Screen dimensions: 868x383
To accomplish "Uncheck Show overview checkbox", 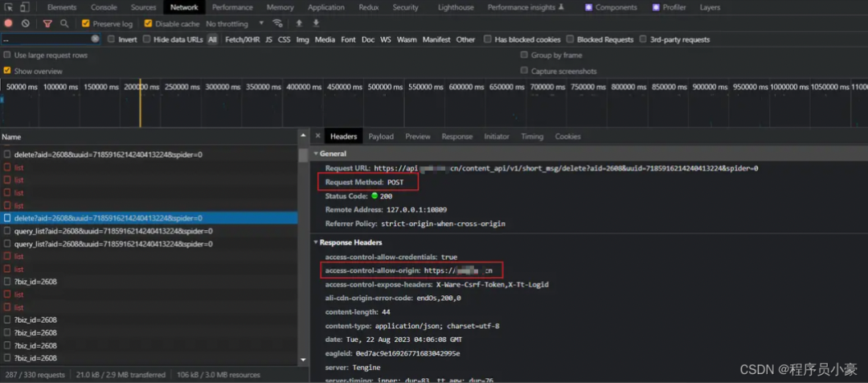I will coord(7,71).
